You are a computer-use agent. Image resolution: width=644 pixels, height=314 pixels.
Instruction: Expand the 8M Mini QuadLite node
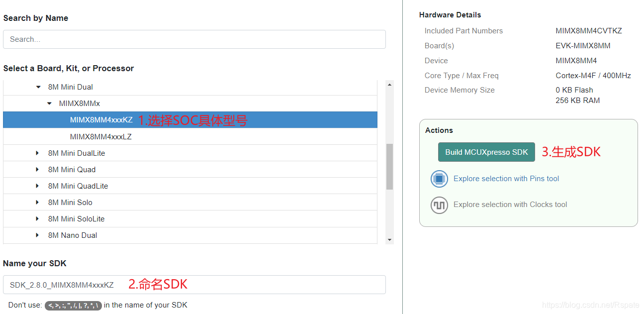coord(37,186)
